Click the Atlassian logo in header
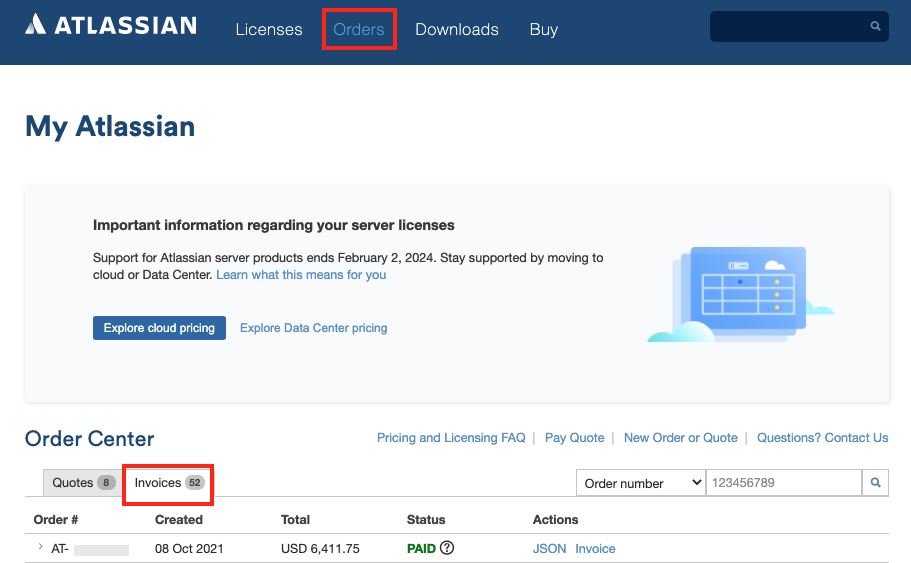Screen dimensions: 911x563 click(111, 26)
